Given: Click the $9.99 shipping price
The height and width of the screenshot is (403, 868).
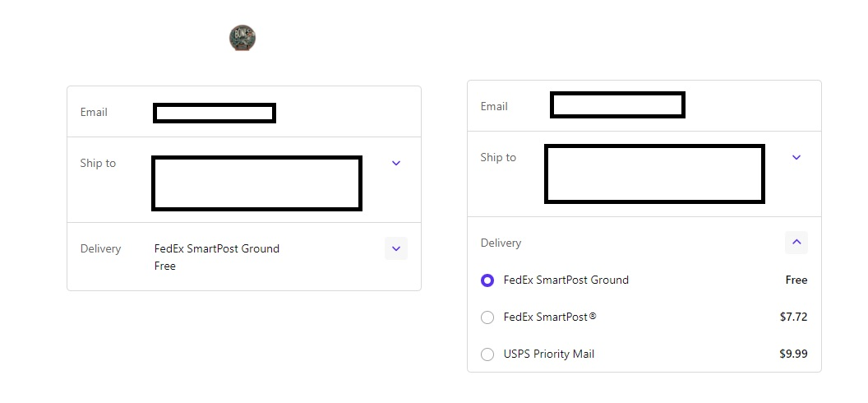Looking at the screenshot, I should pos(793,354).
